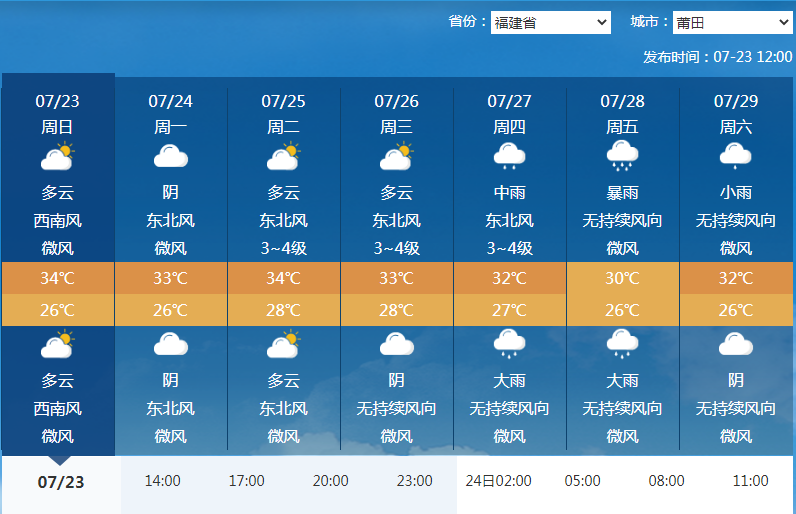Click the 05:00 hourly time marker
This screenshot has width=796, height=514.
582,481
